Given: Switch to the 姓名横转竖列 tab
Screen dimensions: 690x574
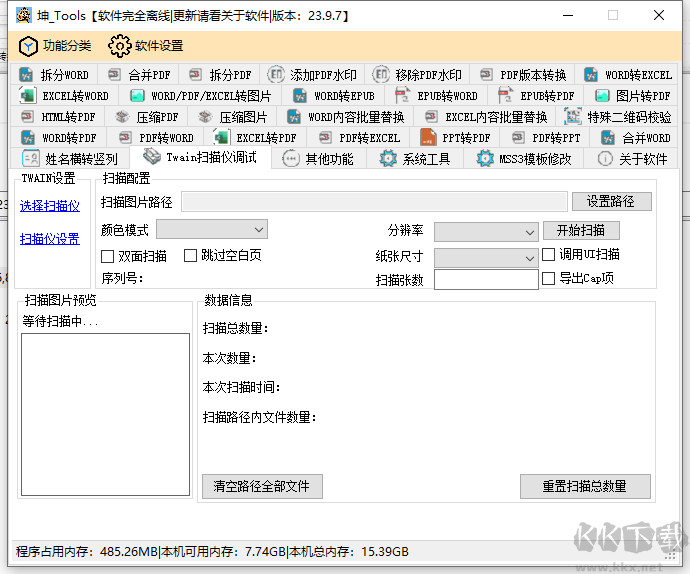Looking at the screenshot, I should point(70,159).
